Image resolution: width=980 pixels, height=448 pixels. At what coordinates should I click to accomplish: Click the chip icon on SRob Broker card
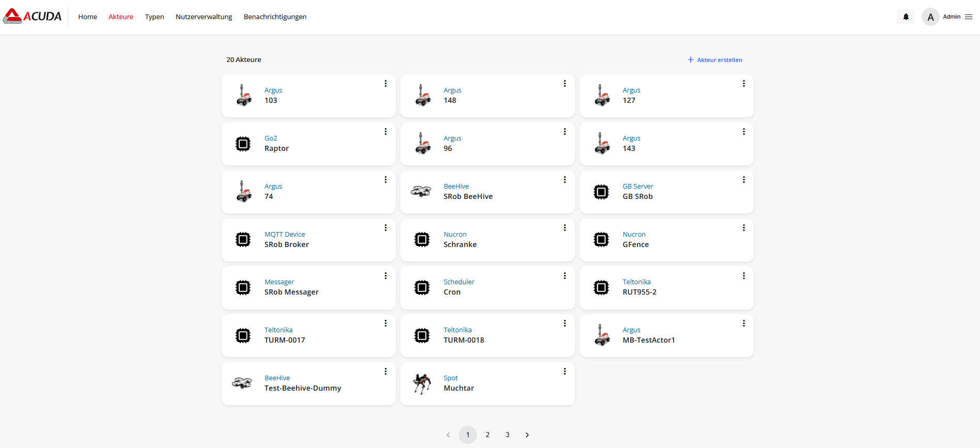[243, 240]
